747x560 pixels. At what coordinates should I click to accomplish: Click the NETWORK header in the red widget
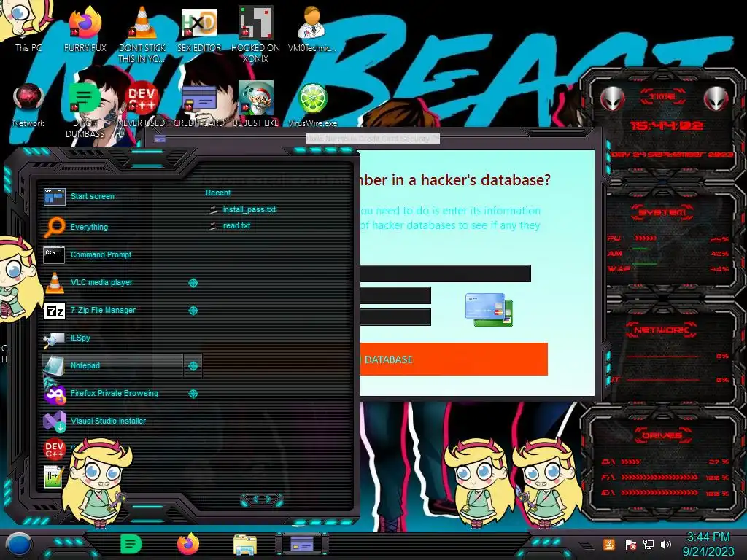[x=661, y=330]
